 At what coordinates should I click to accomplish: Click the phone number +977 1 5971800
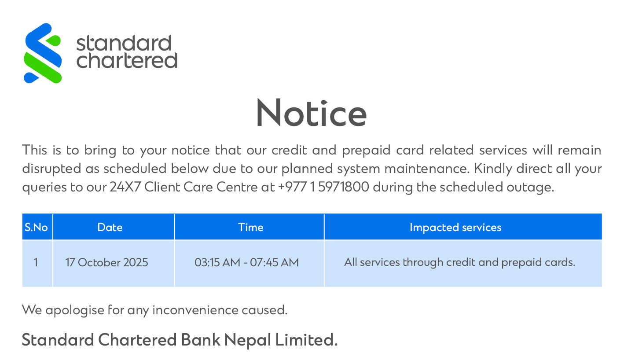[x=323, y=188]
